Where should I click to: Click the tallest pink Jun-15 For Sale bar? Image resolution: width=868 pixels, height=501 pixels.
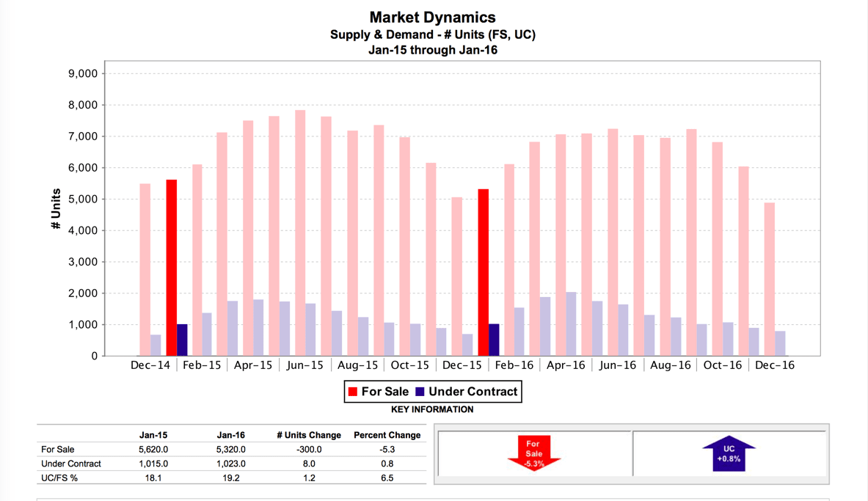click(x=300, y=233)
